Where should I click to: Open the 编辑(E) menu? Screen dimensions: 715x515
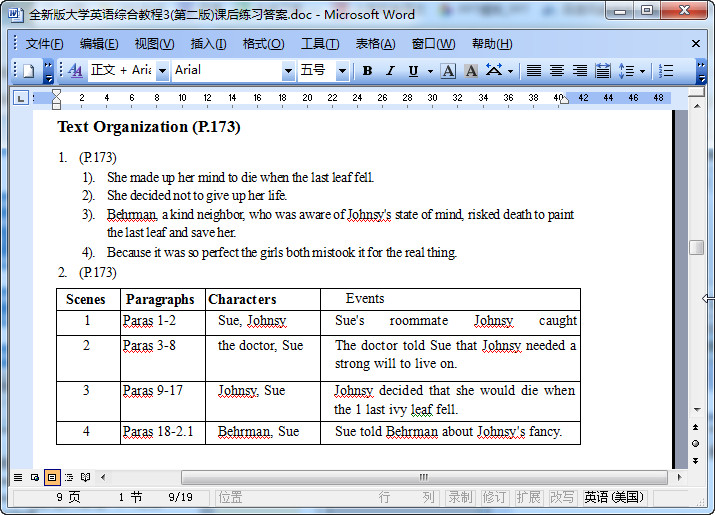[99, 44]
